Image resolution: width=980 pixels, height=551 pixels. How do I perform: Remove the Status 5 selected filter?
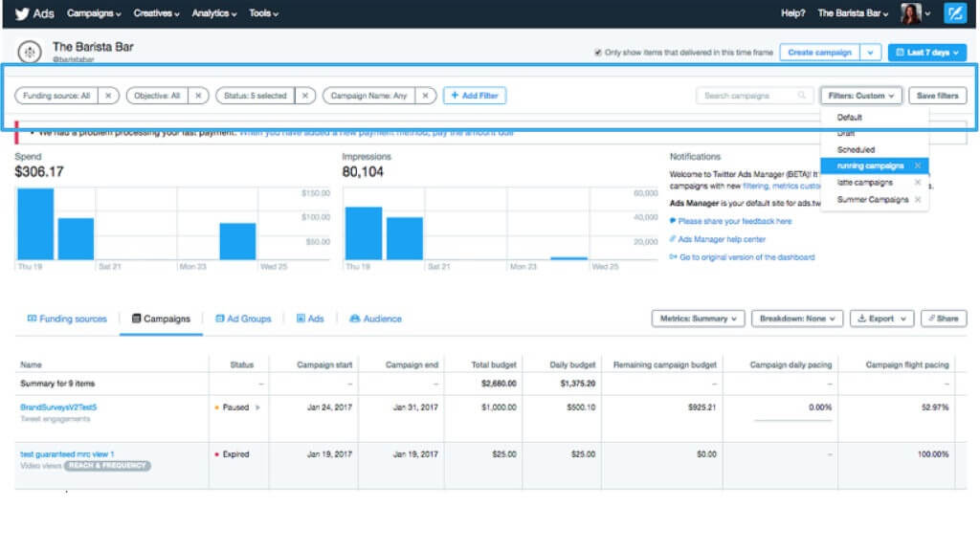pyautogui.click(x=305, y=96)
